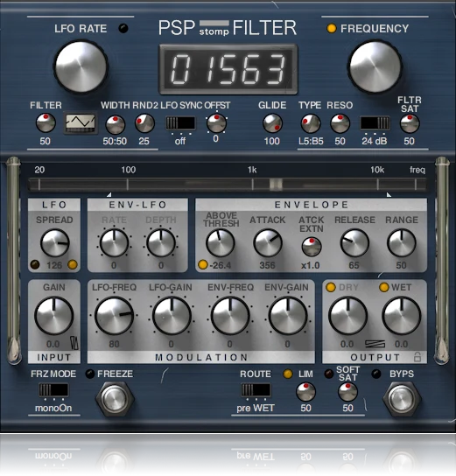Click the dry/wet crossfade link icon

(x=375, y=344)
